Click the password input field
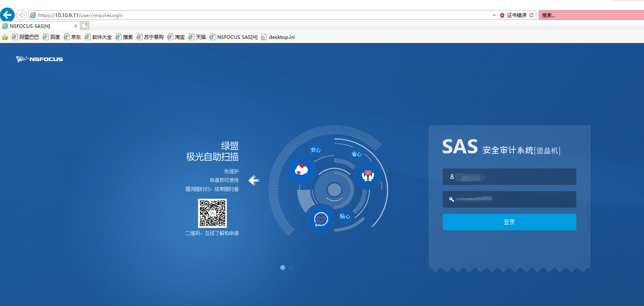 pyautogui.click(x=510, y=200)
